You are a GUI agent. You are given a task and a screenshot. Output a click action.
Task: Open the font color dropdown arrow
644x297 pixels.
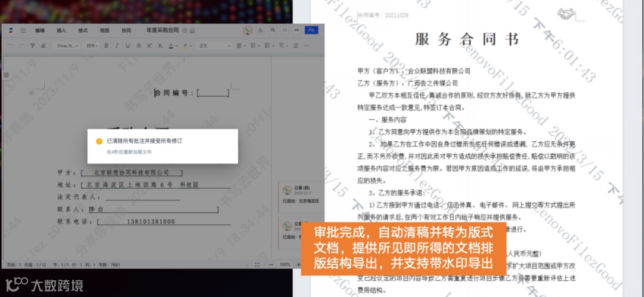[x=176, y=46]
